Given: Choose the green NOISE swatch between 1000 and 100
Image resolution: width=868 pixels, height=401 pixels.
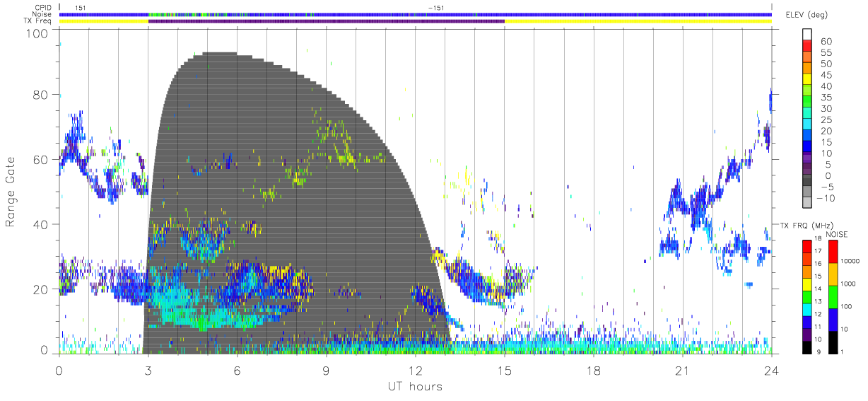Looking at the screenshot, I should click(x=833, y=296).
